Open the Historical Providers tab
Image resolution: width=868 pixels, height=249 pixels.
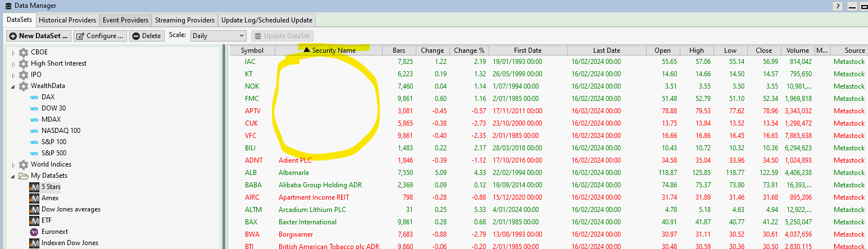[67, 20]
